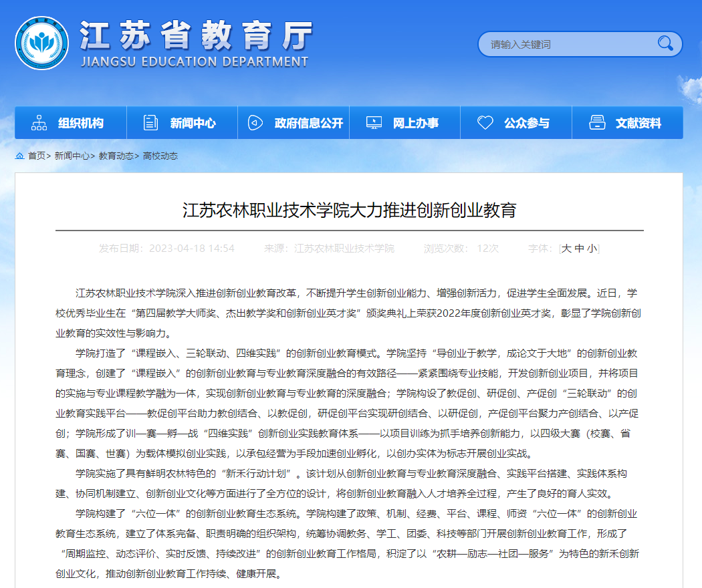Image resolution: width=702 pixels, height=588 pixels.
Task: Focus the keyword search input field
Action: click(x=568, y=44)
